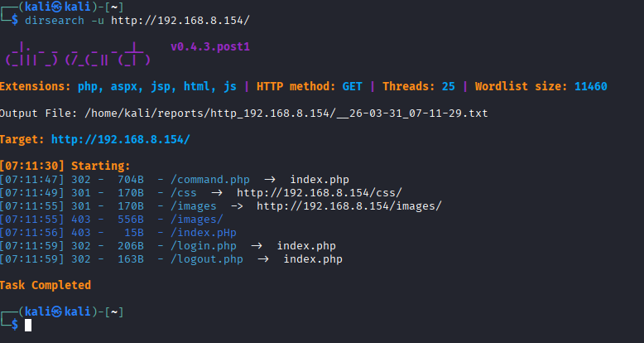The image size is (644, 343).
Task: Open the Target URL http://192.168.8.154/ link
Action: tap(120, 139)
